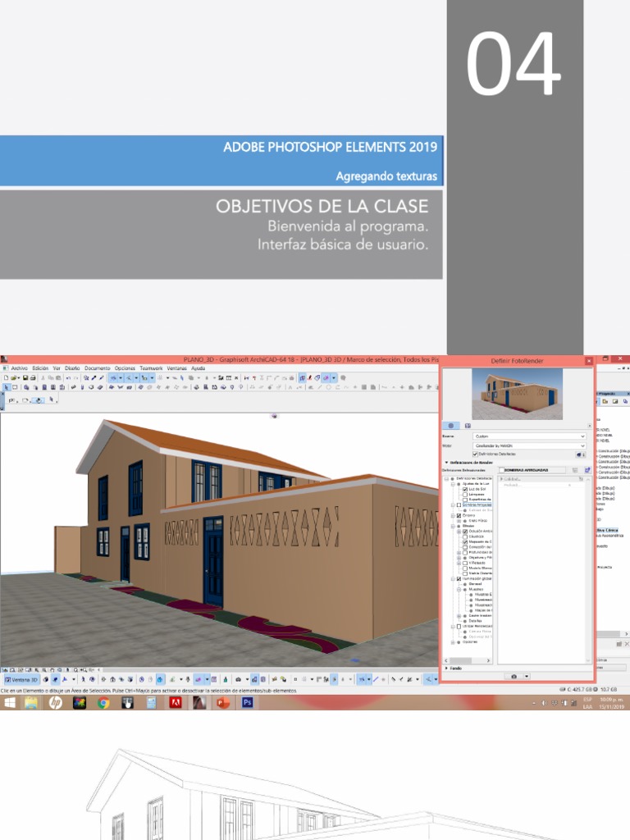Click the render preview thumbnail
Image resolution: width=630 pixels, height=840 pixels.
tap(517, 393)
